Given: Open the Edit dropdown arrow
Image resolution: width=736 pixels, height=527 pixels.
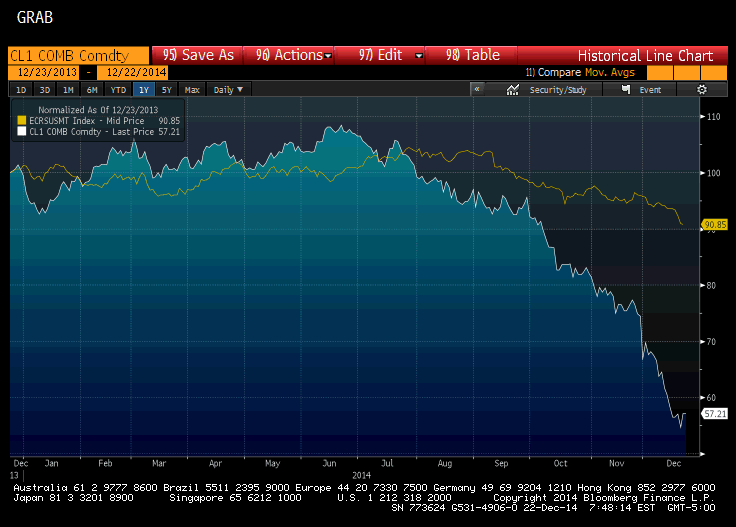Looking at the screenshot, I should pos(419,56).
